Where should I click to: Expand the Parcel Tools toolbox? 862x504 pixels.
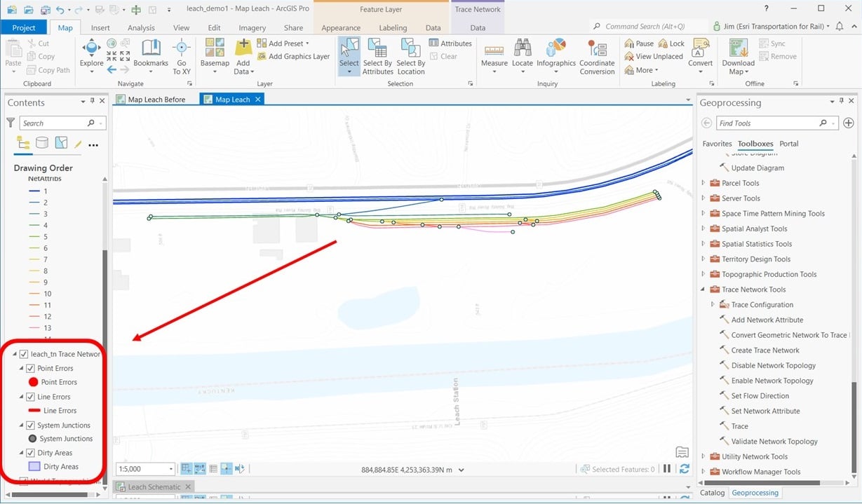703,183
